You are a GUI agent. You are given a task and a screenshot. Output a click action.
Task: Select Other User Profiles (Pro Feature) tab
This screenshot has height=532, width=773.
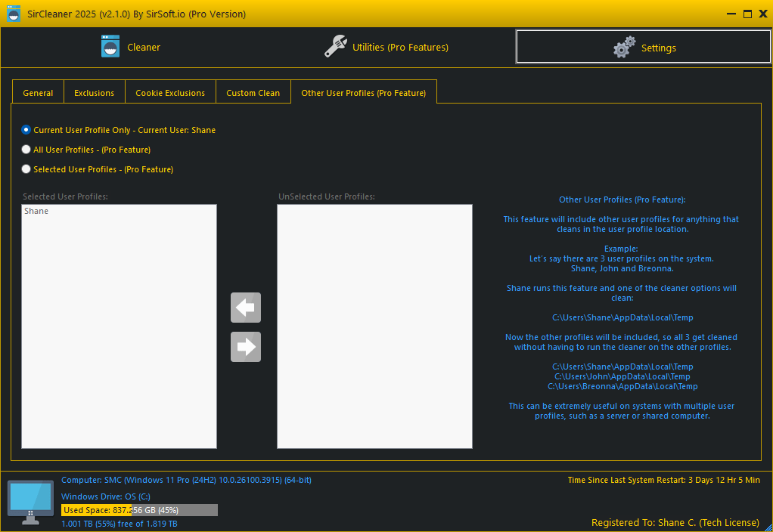(x=363, y=93)
